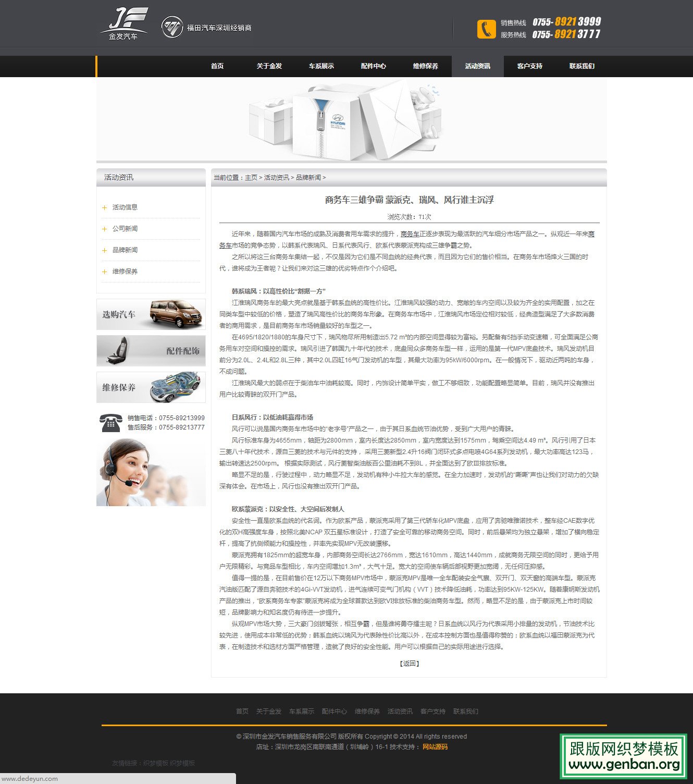The height and width of the screenshot is (784, 693).
Task: Click the plus icon beside 活动信息
Action: (104, 207)
